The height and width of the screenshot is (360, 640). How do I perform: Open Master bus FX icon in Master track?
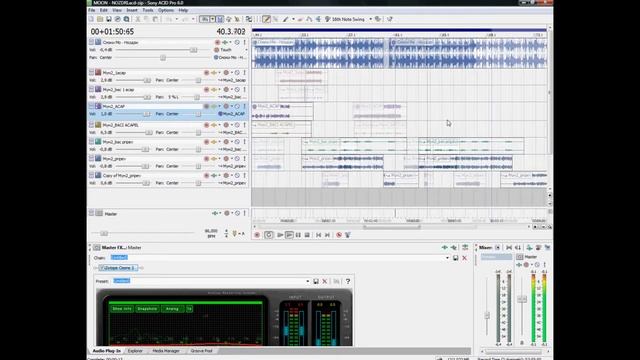point(215,213)
